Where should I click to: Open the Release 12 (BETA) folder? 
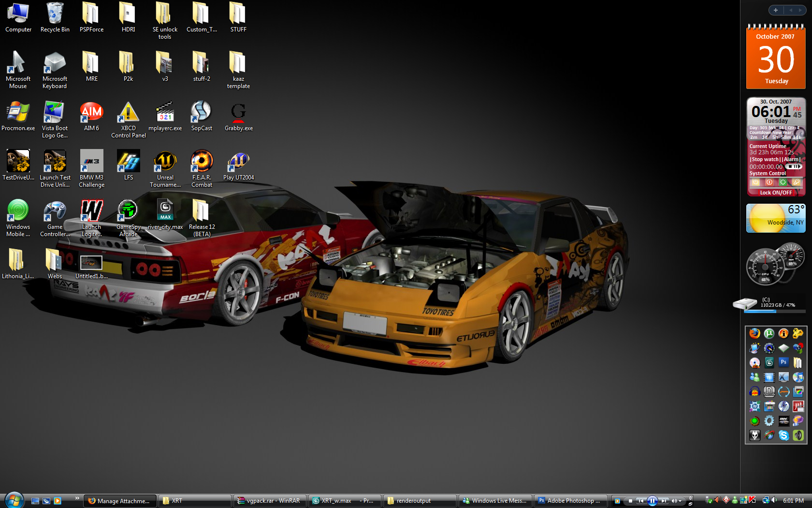tap(202, 218)
